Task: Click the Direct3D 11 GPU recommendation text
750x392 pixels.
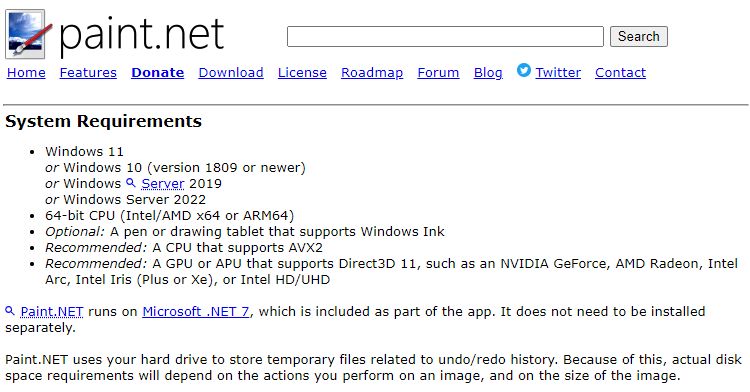Action: [392, 272]
